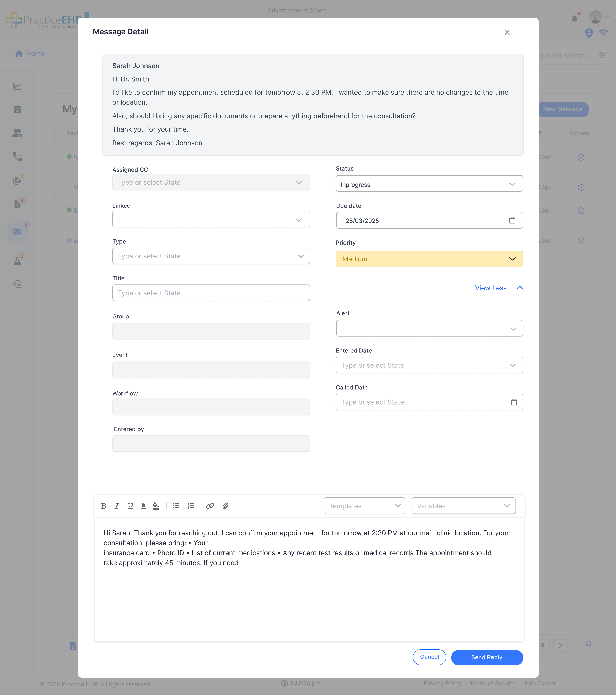Image resolution: width=616 pixels, height=695 pixels.
Task: Select the Lab results flask icon with badge 6
Action: [17, 260]
